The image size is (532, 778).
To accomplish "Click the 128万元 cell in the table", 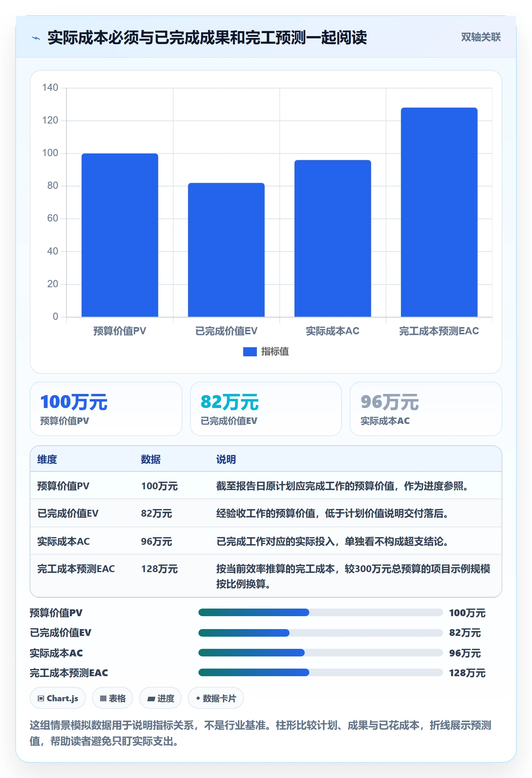I will [159, 569].
